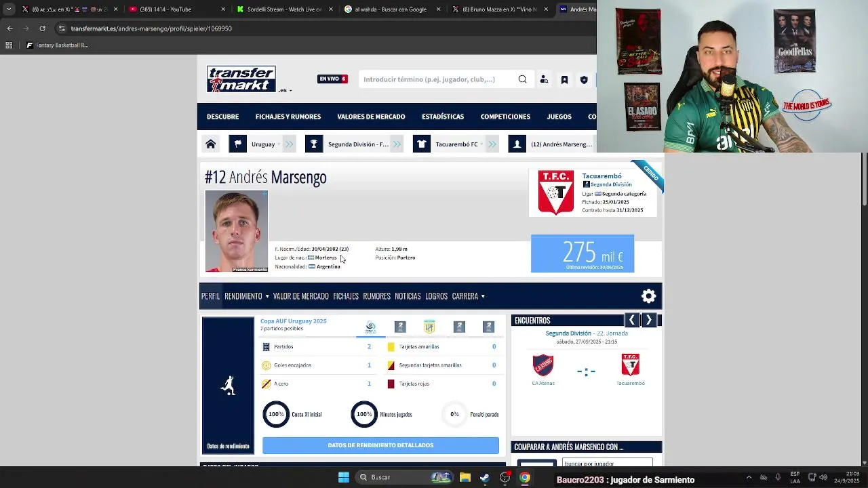This screenshot has height=488, width=868.
Task: Select the yellow-blue LPF competition logo
Action: tap(429, 327)
